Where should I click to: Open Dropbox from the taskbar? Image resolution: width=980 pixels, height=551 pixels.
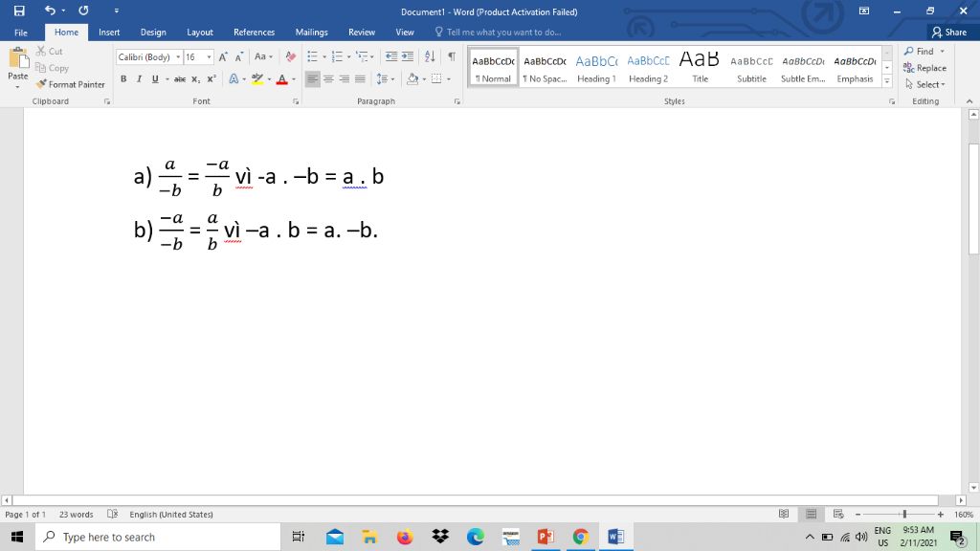pos(440,537)
